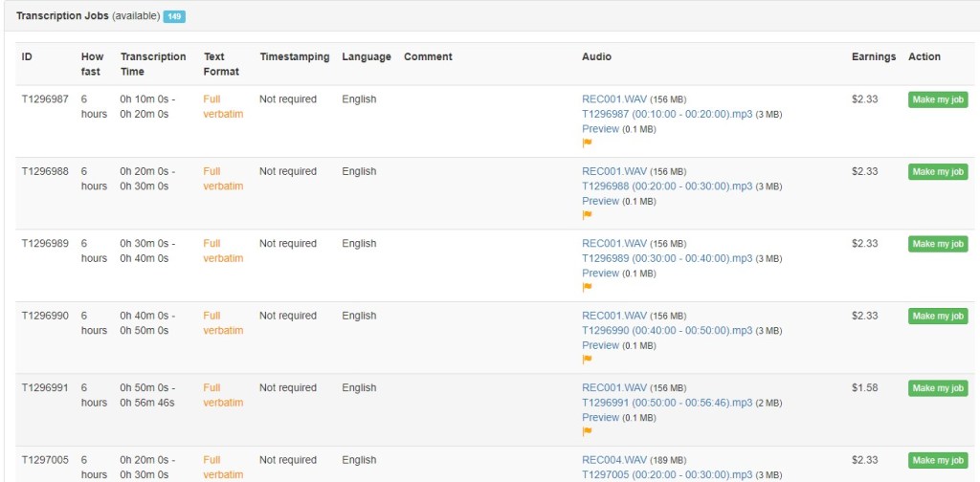Click the 149 available jobs badge

[174, 17]
